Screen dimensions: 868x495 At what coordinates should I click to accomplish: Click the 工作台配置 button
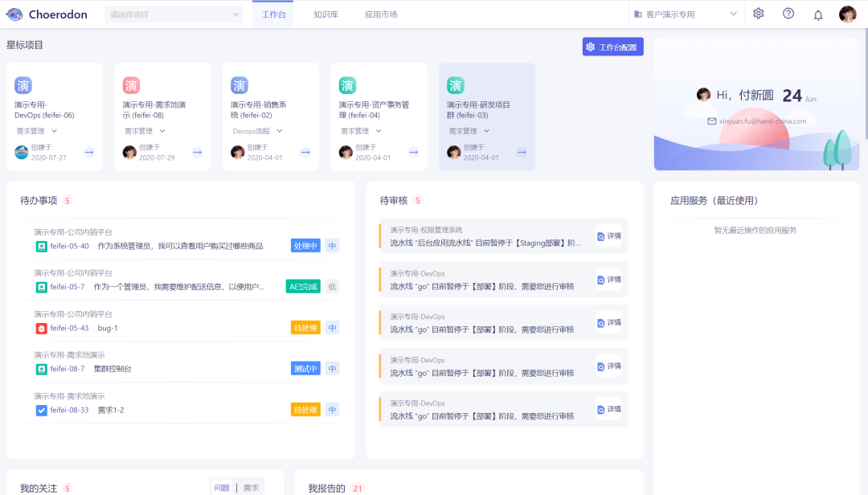[x=612, y=47]
